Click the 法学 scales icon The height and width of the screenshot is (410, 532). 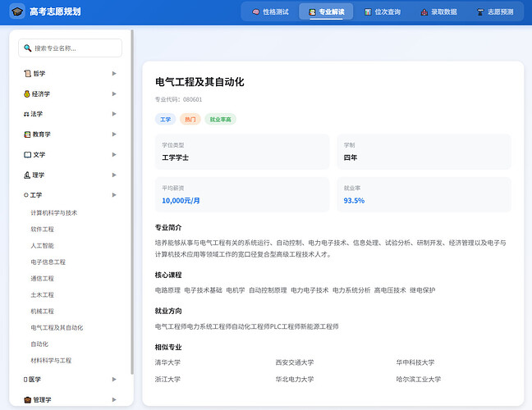coord(27,114)
